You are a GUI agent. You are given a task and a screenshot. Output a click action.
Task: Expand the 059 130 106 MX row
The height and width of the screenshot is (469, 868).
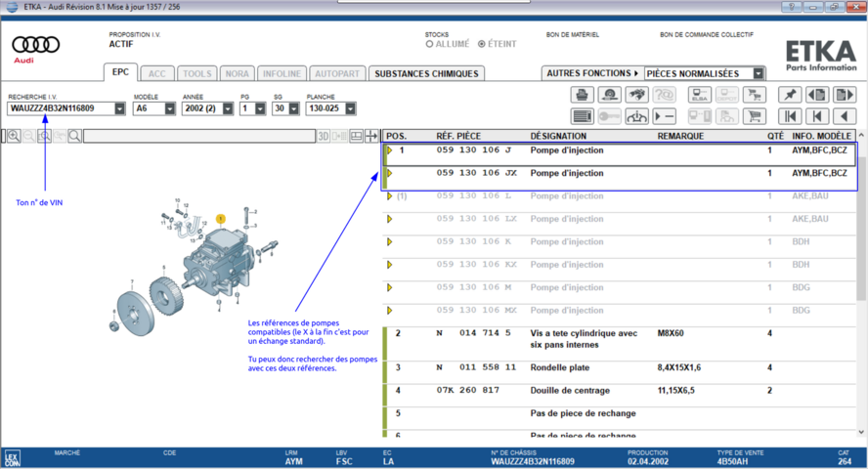[390, 311]
